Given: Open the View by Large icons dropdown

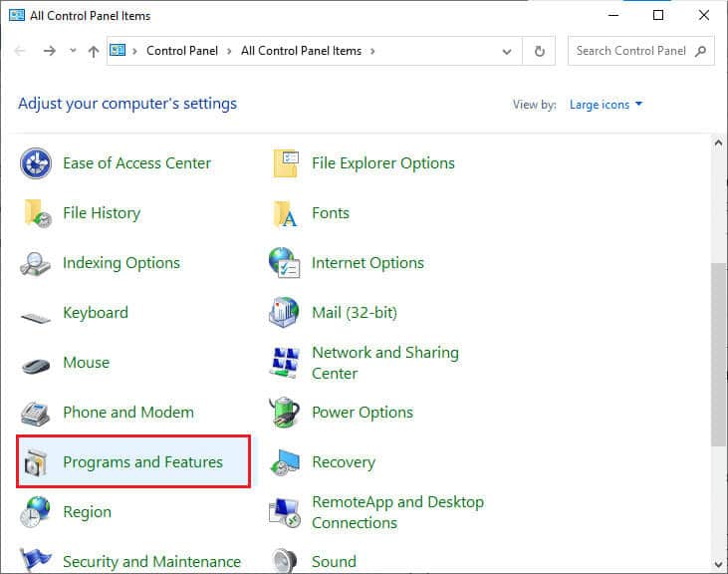Looking at the screenshot, I should click(x=606, y=105).
